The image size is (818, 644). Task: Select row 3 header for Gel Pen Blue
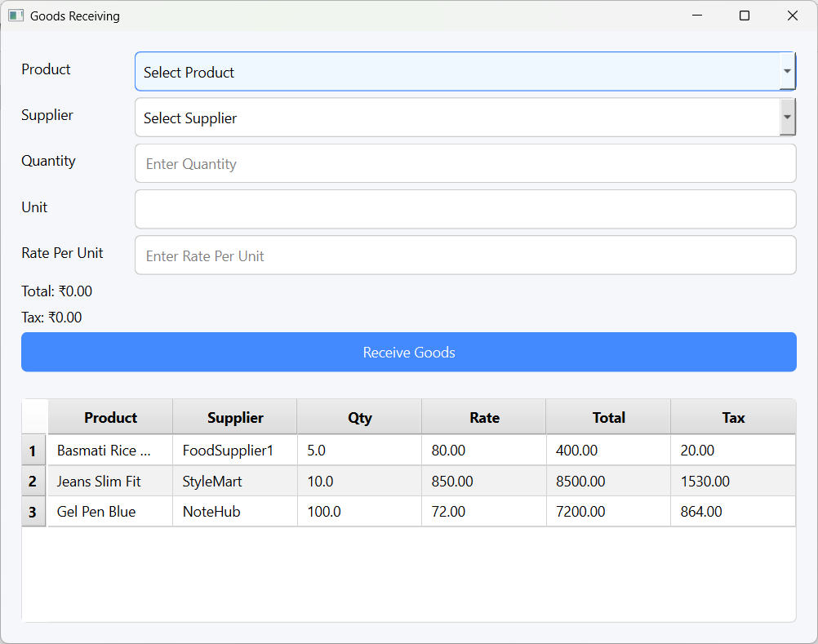[x=33, y=512]
